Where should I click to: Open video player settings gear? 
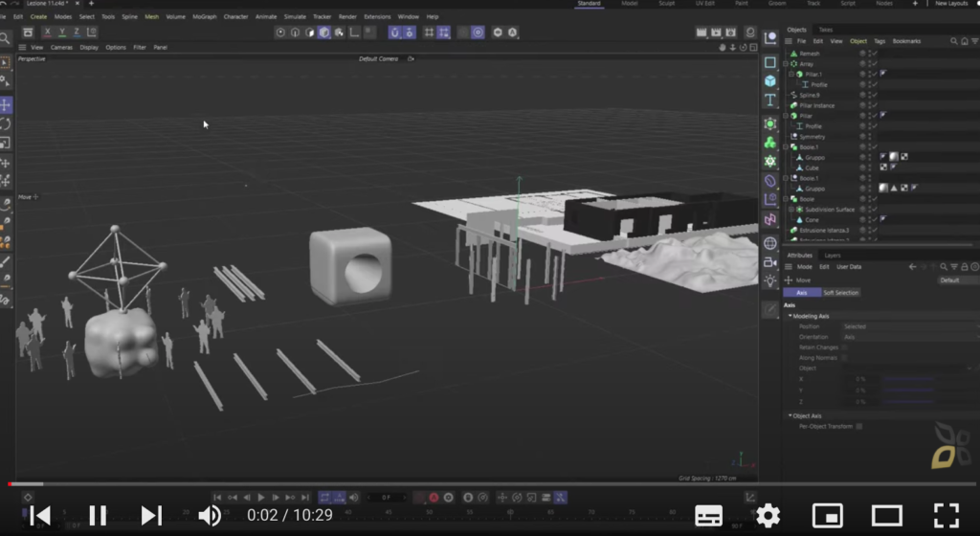768,516
